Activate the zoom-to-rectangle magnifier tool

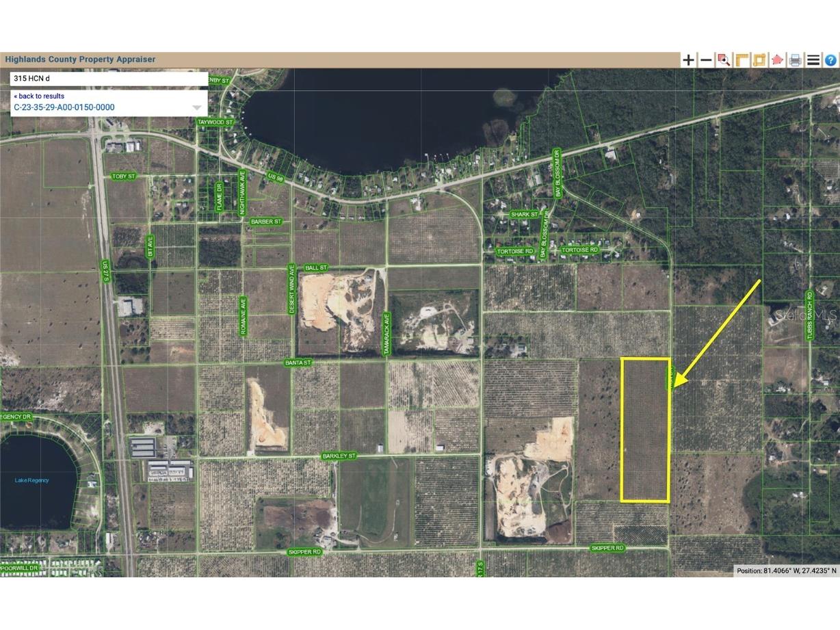pos(724,60)
